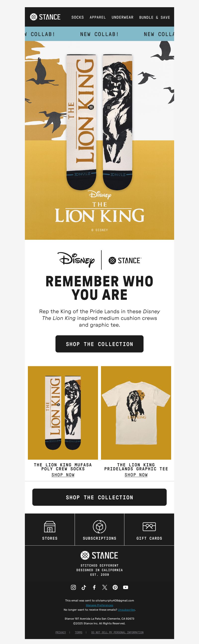The height and width of the screenshot is (644, 199).
Task: Select the Pridelands Graphic Tee product image
Action: [136, 413]
